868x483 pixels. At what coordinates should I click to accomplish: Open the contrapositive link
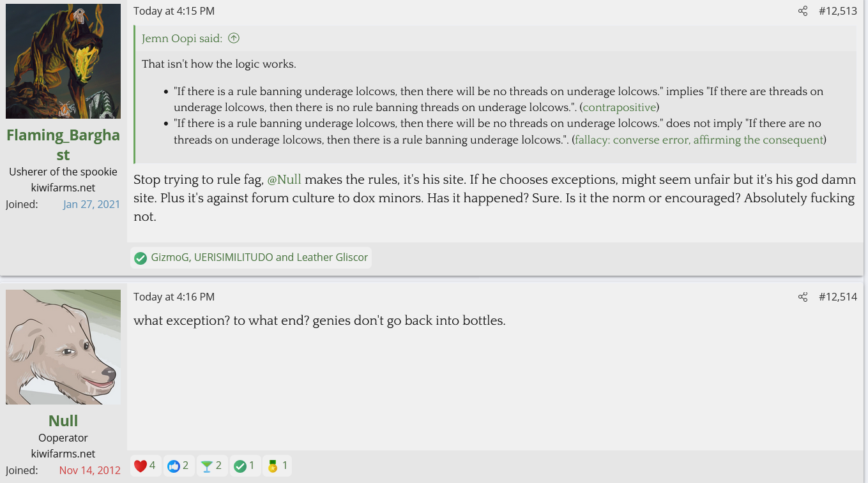[620, 107]
